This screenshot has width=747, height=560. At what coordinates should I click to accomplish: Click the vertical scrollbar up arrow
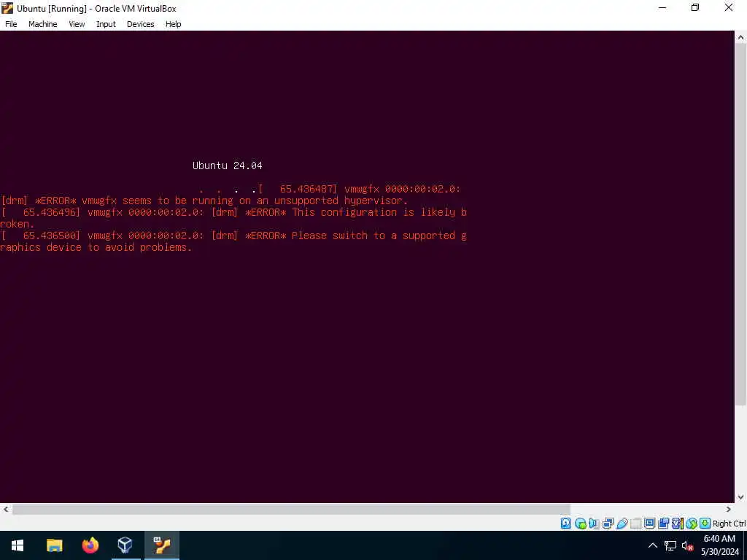click(x=741, y=37)
